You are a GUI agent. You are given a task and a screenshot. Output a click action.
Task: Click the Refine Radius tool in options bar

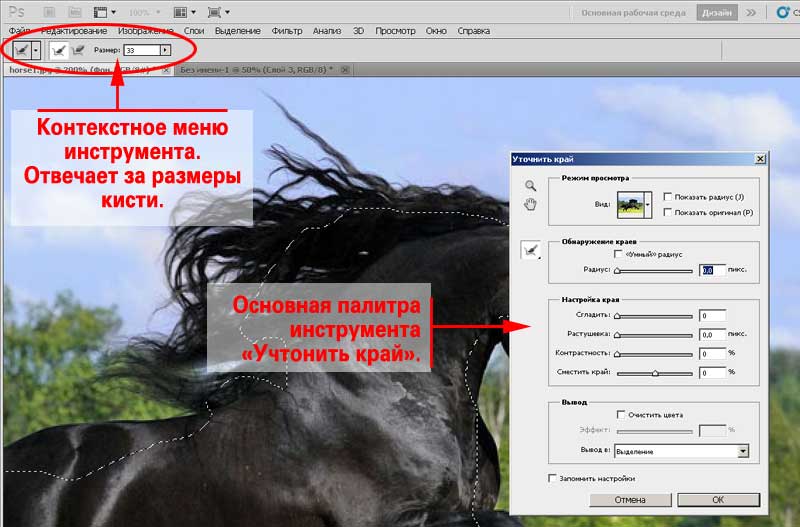pyautogui.click(x=61, y=49)
